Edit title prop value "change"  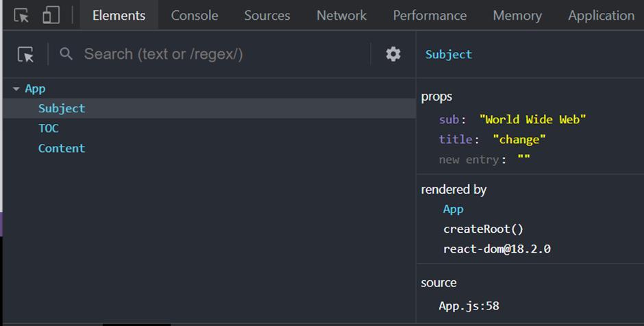pyautogui.click(x=519, y=140)
